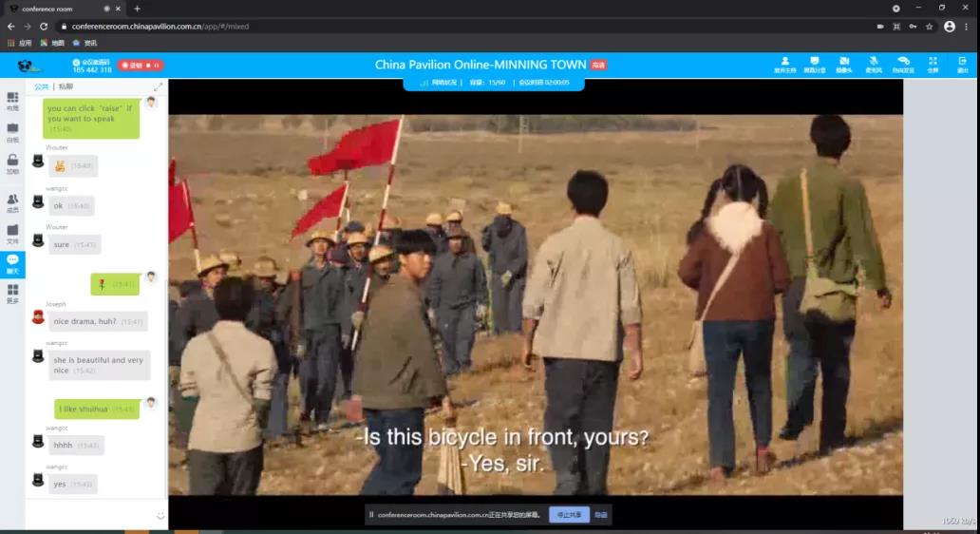Open the More grid icon in sidebar
The height and width of the screenshot is (534, 980).
(x=12, y=293)
